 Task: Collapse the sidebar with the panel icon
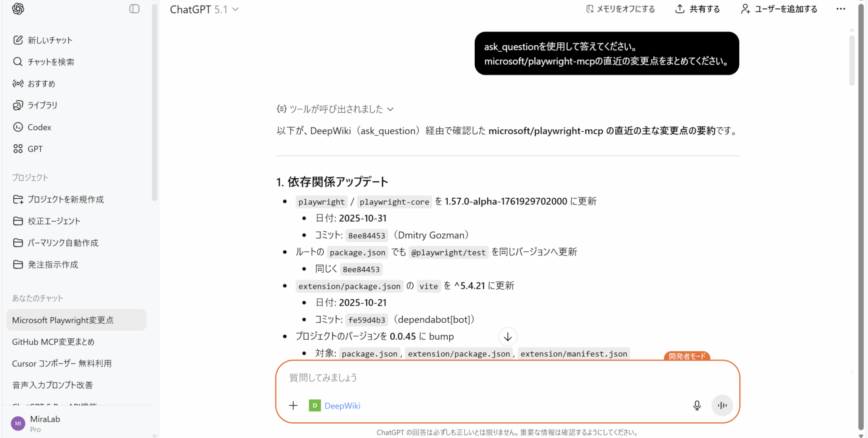pyautogui.click(x=134, y=9)
